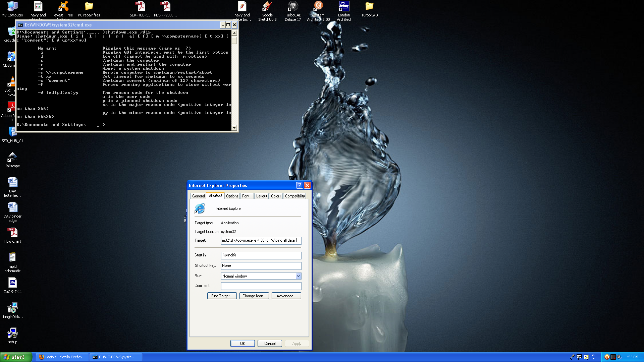Select Run dropdown normal window

[261, 276]
